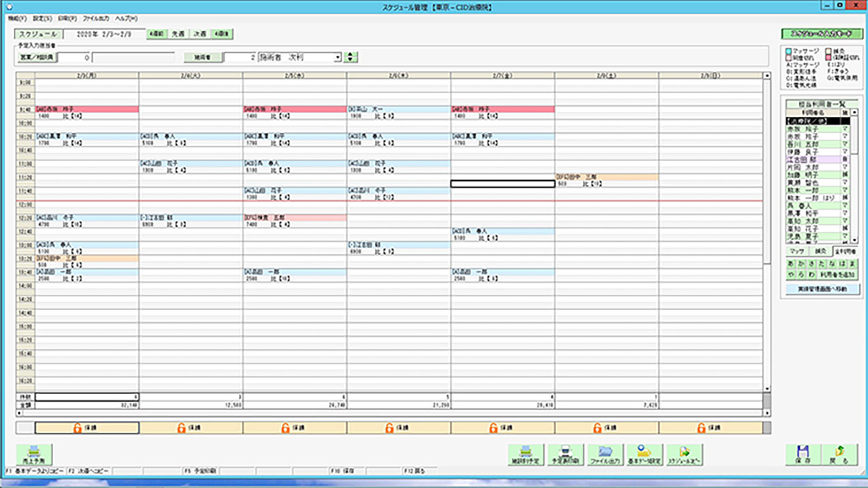
Task: Open the 設定(S) menu
Action: pos(42,18)
